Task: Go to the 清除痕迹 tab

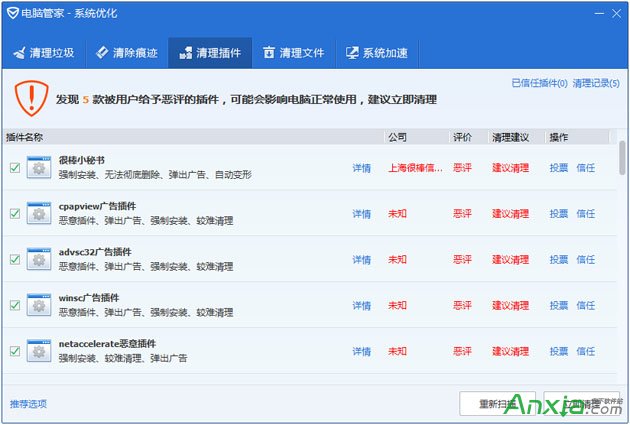Action: coord(126,53)
